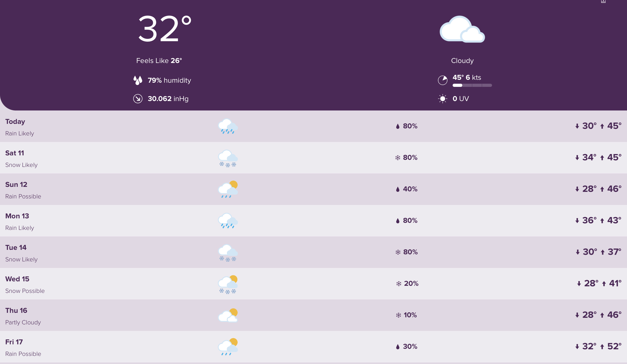Click the Sun 12 rain and sun icon
Image resolution: width=627 pixels, height=364 pixels.
[228, 189]
